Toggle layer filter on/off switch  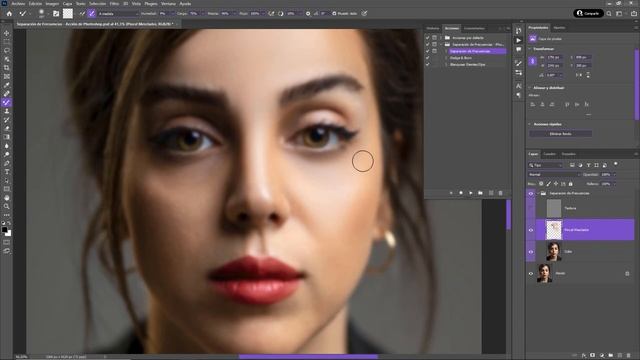616,164
